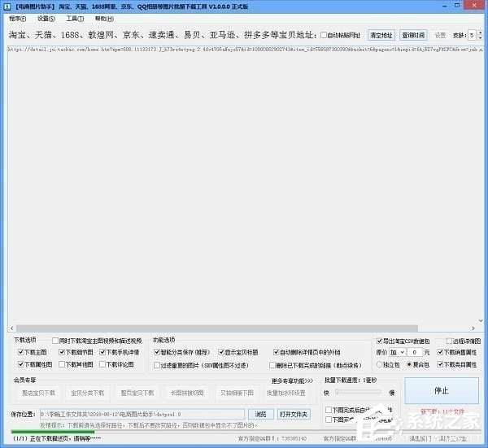
Task: Maximize the application window
Action: [457, 6]
